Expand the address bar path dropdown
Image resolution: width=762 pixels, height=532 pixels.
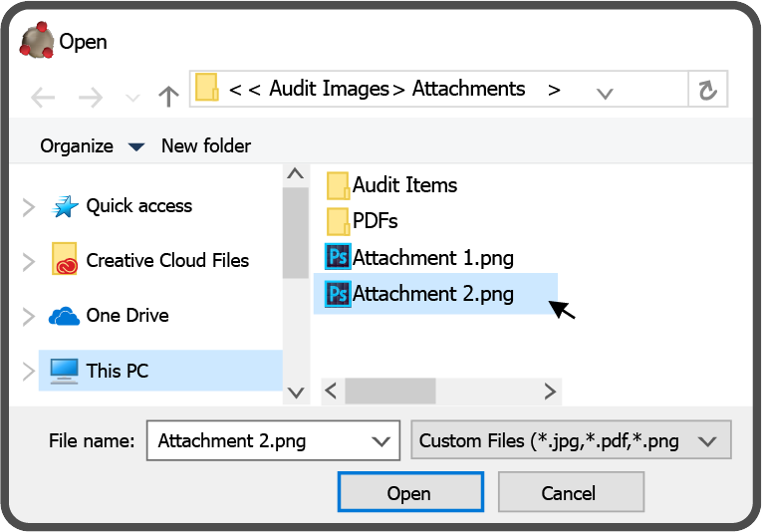tap(604, 94)
